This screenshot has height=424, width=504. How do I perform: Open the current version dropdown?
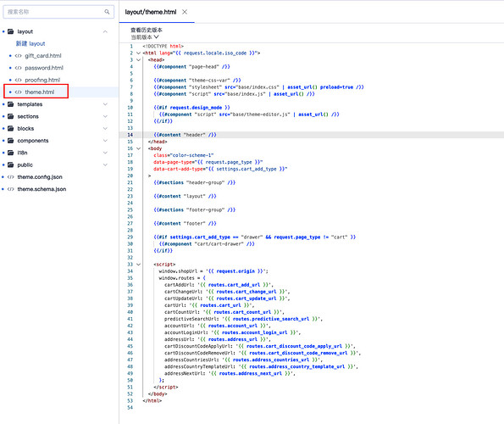[145, 37]
